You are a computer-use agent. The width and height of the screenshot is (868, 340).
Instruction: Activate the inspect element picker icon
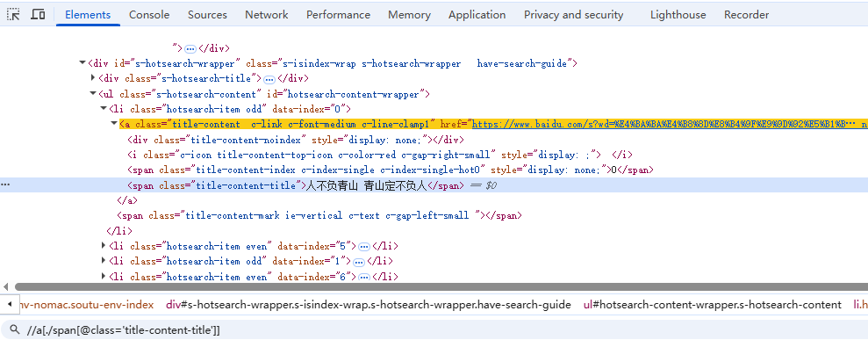pos(14,14)
